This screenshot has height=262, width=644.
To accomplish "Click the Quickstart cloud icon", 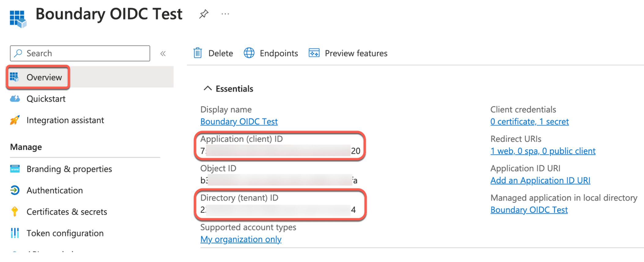I will [x=15, y=99].
